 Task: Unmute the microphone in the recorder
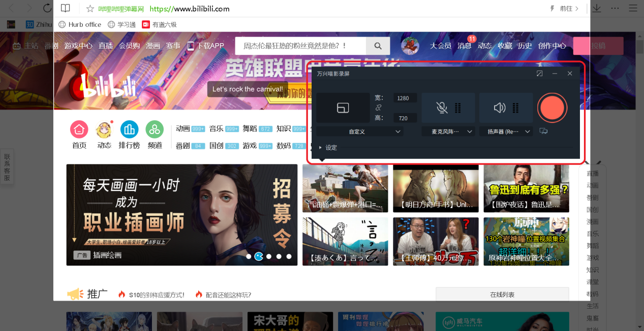pyautogui.click(x=442, y=108)
